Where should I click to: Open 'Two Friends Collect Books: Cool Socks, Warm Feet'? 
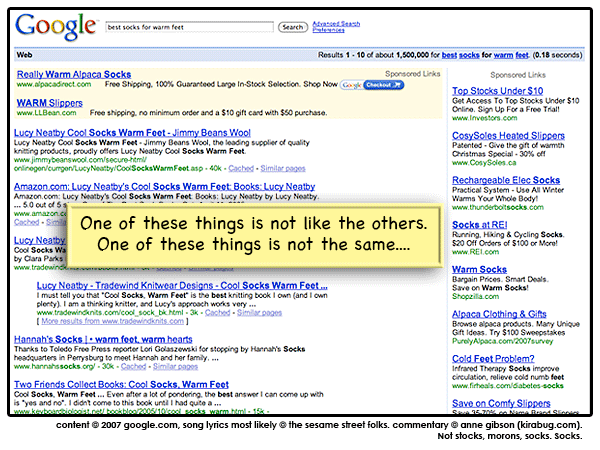coord(121,384)
